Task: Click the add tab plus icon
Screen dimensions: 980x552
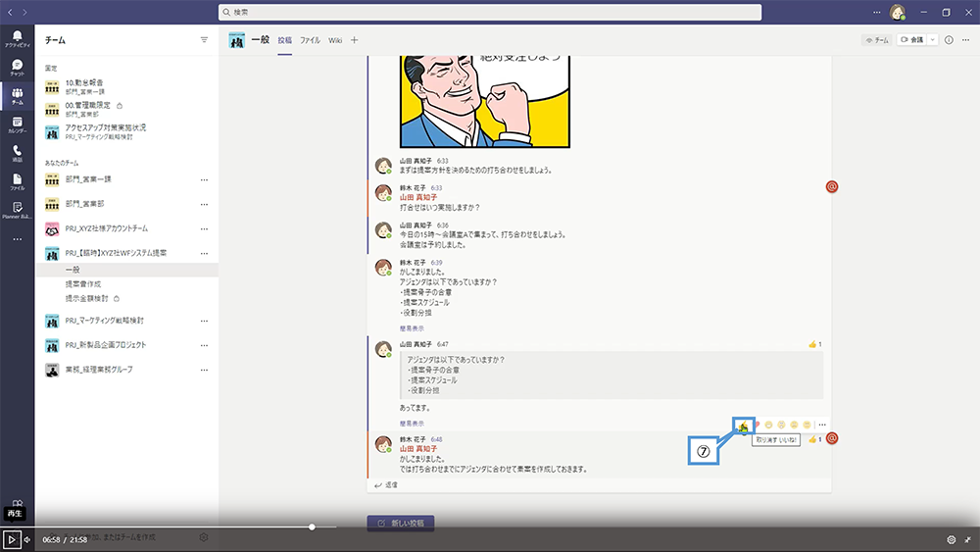Action: point(355,40)
